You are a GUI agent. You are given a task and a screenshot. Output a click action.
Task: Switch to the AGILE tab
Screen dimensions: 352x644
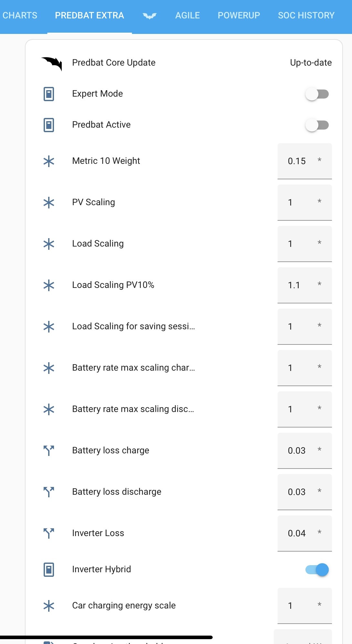coord(187,16)
